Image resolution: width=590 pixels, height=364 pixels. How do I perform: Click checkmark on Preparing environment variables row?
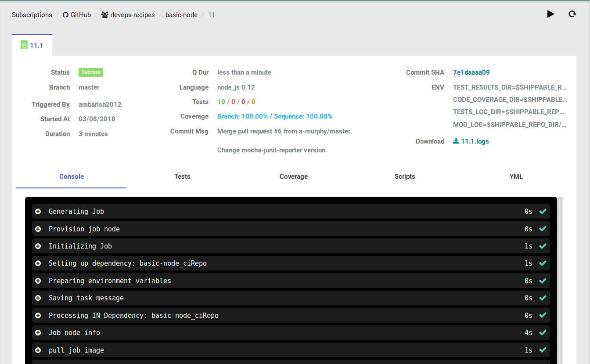543,281
